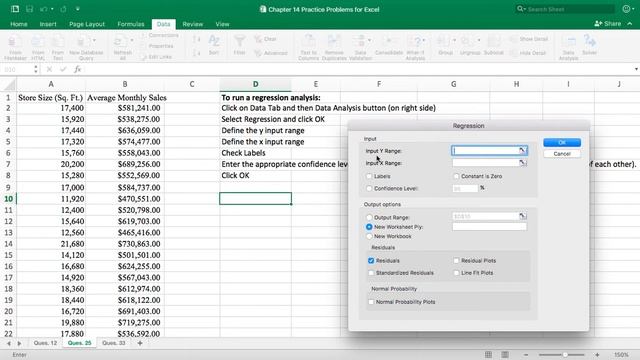The height and width of the screenshot is (360, 640).
Task: Click the Remove Duplicates icon
Action: pyautogui.click(x=334, y=42)
